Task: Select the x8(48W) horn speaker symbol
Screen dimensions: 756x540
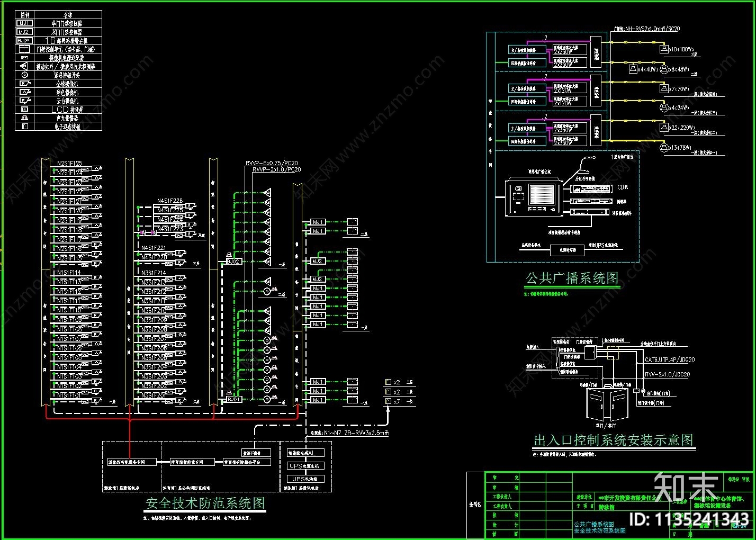Action: click(x=663, y=69)
